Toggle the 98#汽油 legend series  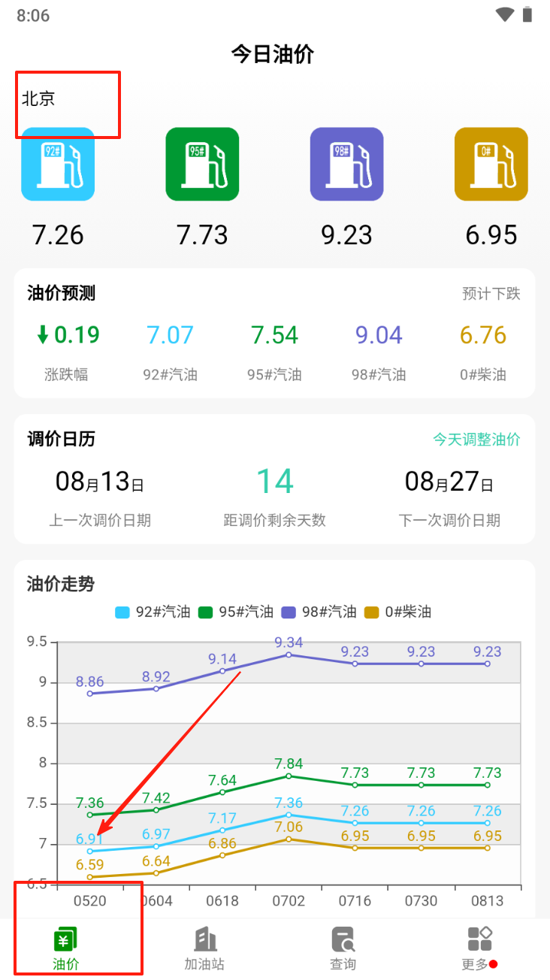click(x=319, y=612)
